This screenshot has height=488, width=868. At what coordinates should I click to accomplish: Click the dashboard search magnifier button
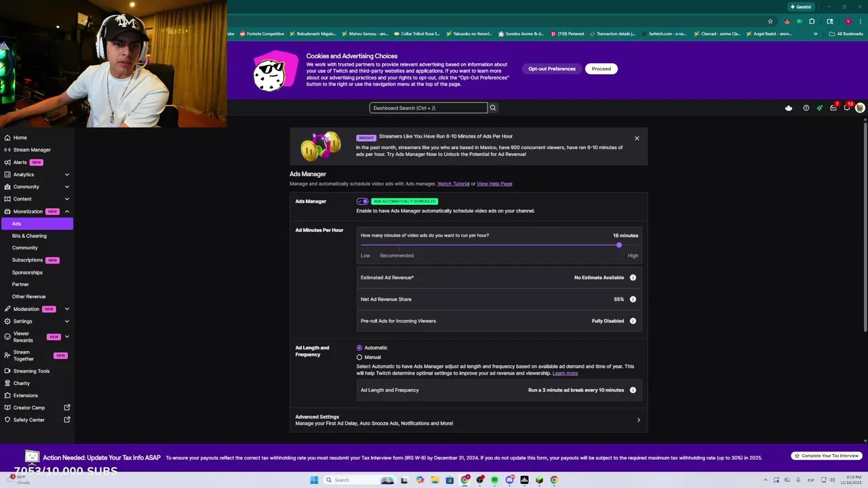[x=493, y=108]
